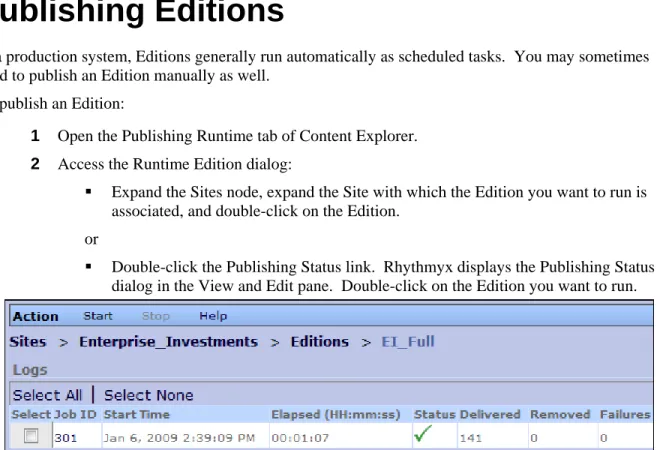Click the Select column header
The height and width of the screenshot is (450, 663).
click(x=31, y=414)
